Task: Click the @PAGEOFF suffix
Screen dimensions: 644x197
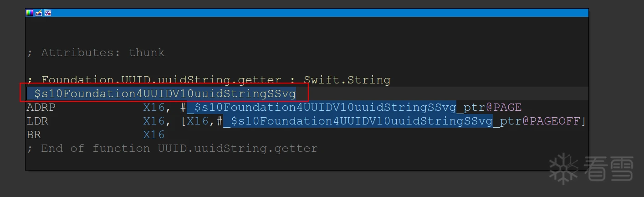Action: click(x=551, y=121)
